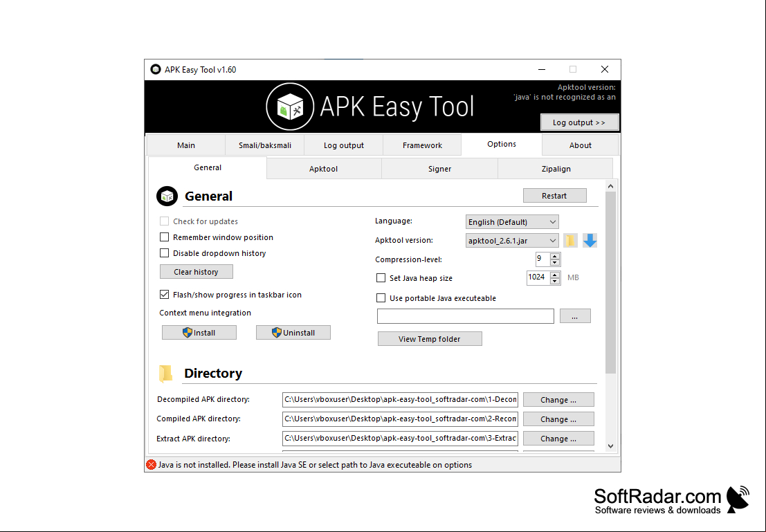Select the Options tab
This screenshot has height=532, width=766.
(501, 144)
